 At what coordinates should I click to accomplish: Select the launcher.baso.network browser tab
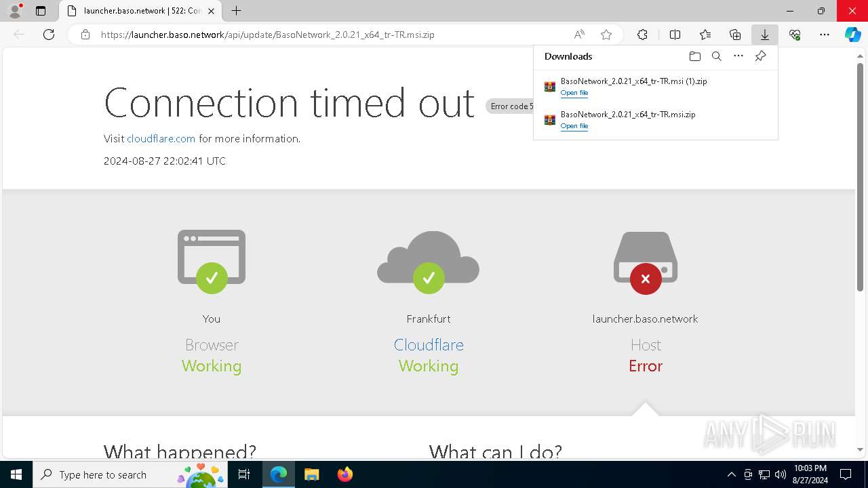click(141, 11)
